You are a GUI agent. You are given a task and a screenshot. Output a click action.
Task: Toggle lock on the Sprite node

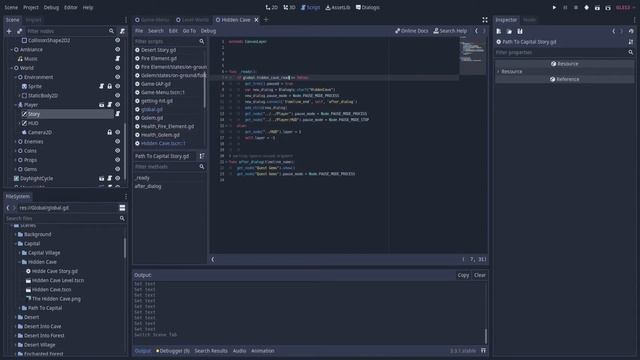point(110,87)
